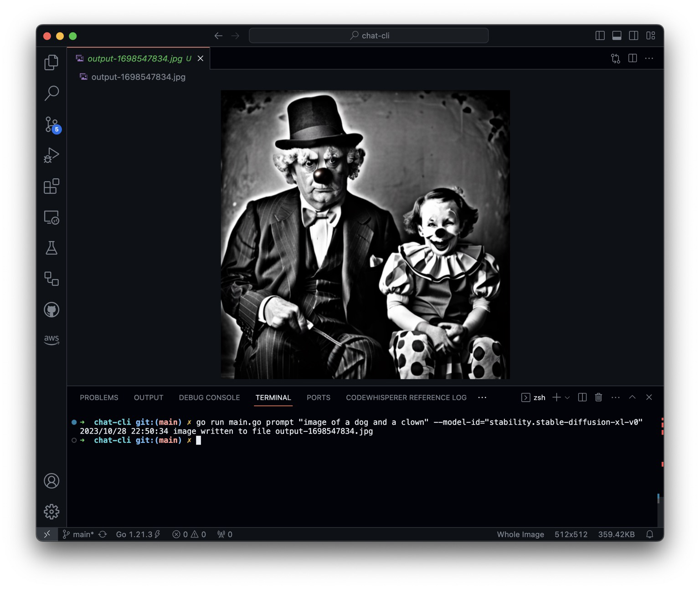The image size is (700, 589).
Task: Open Source Control with 5 pending changes
Action: pyautogui.click(x=51, y=124)
